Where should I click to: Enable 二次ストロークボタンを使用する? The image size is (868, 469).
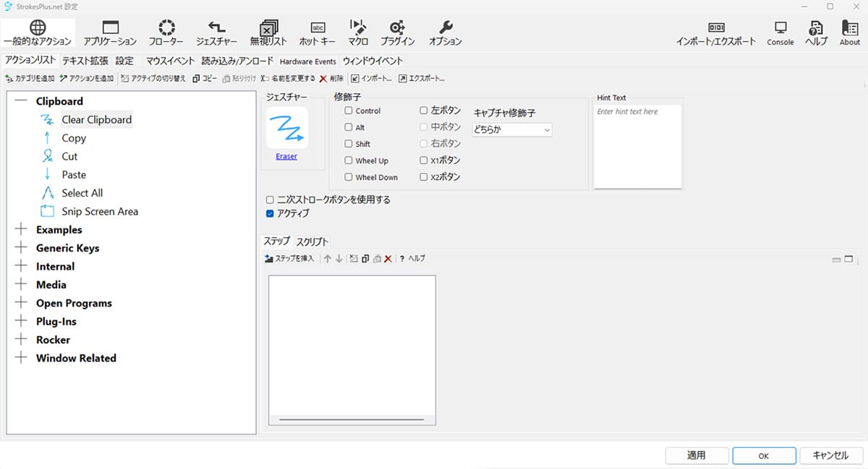click(270, 199)
